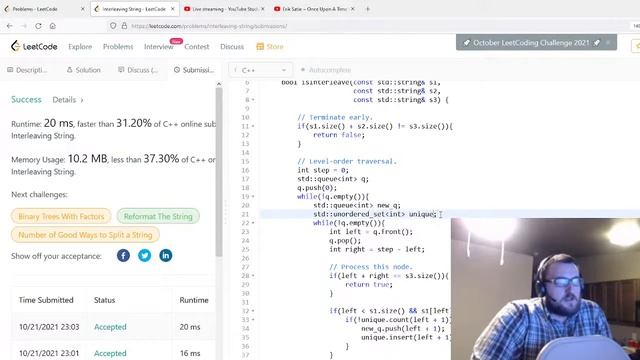Share acceptance on Facebook
This screenshot has height=360, width=640.
[x=123, y=256]
